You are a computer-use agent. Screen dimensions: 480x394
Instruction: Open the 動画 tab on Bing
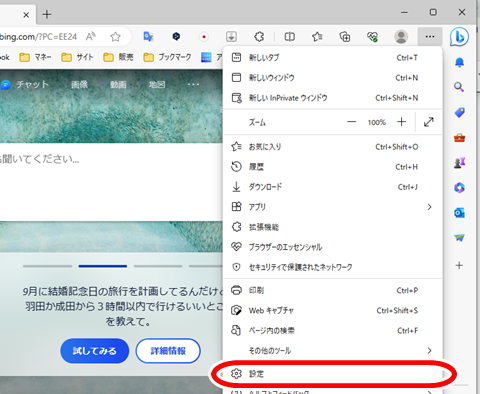pyautogui.click(x=118, y=85)
